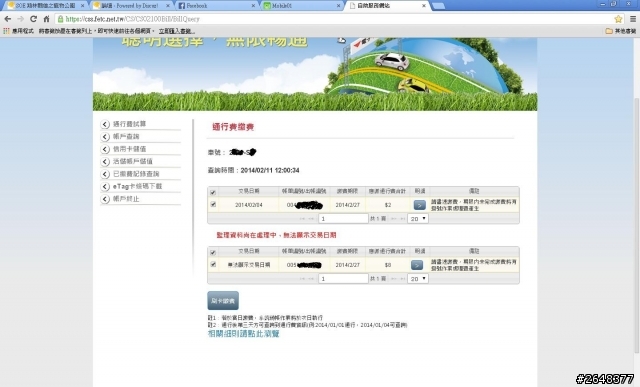Click the query time 2014/02/11 12:00:34
This screenshot has height=387, width=640.
(270, 170)
